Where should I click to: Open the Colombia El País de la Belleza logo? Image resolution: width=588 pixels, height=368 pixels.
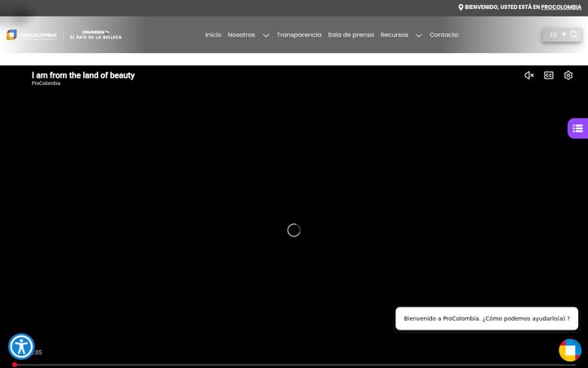coord(96,35)
